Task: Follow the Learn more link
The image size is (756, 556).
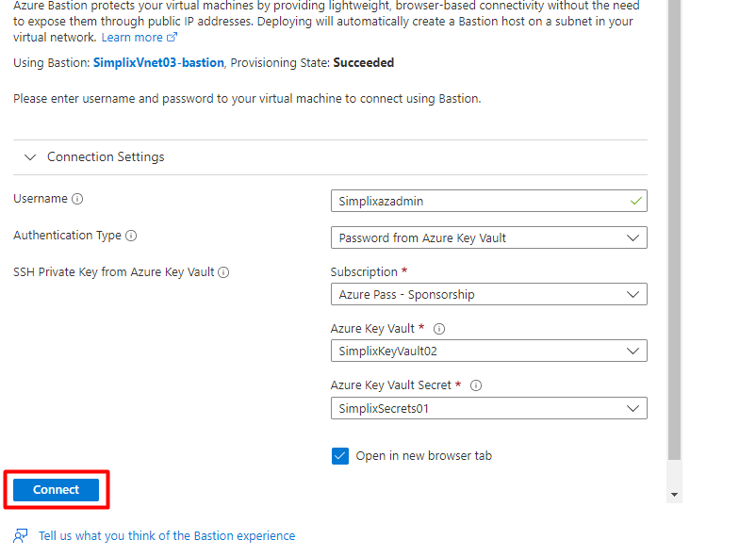Action: tap(132, 38)
